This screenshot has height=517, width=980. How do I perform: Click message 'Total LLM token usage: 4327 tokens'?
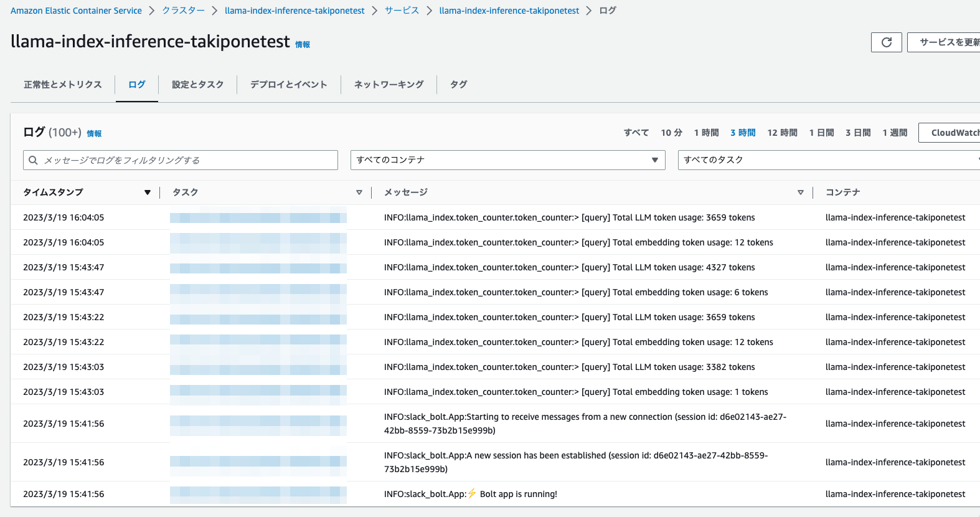click(x=570, y=267)
